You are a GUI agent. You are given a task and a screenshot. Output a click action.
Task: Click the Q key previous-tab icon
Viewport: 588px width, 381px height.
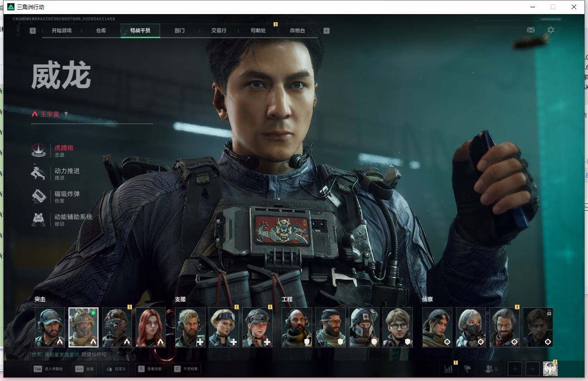pos(33,30)
